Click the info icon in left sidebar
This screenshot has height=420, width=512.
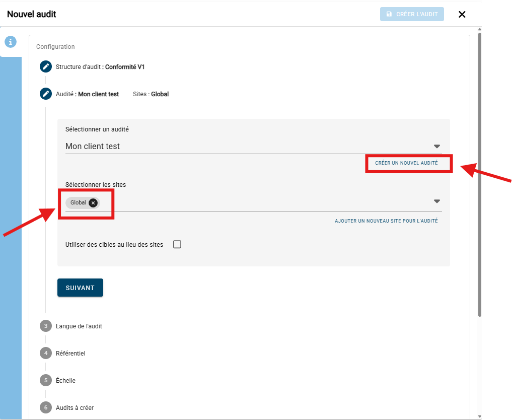coord(11,42)
